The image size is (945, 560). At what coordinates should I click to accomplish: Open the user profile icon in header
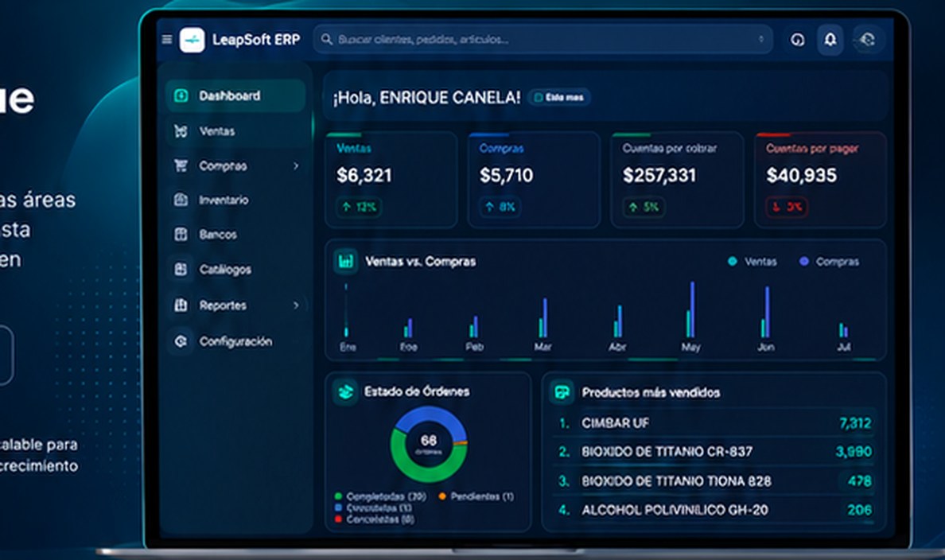click(x=868, y=39)
